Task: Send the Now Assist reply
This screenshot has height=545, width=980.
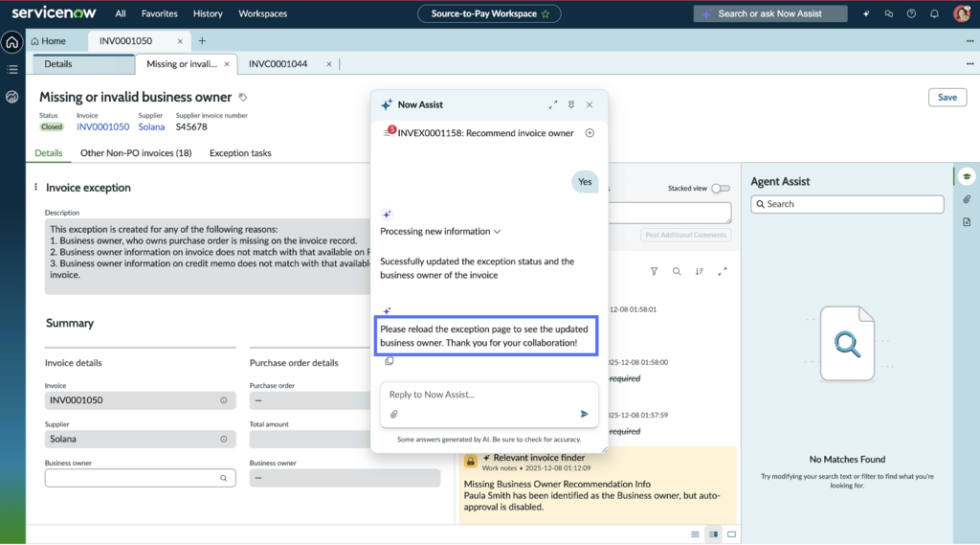Action: pos(585,414)
